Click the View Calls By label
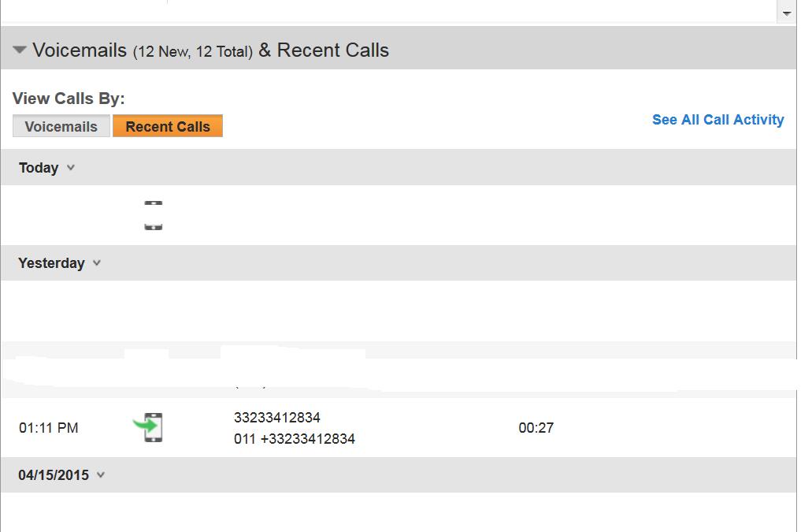 [69, 99]
